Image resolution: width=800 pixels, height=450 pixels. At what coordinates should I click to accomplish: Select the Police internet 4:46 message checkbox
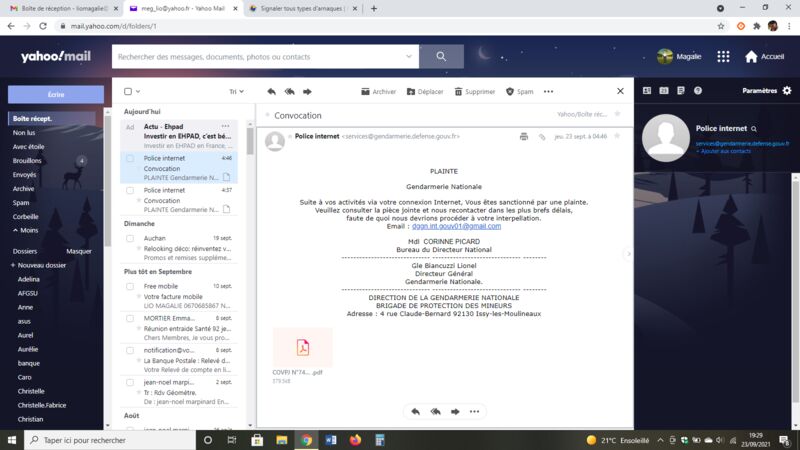coord(130,159)
